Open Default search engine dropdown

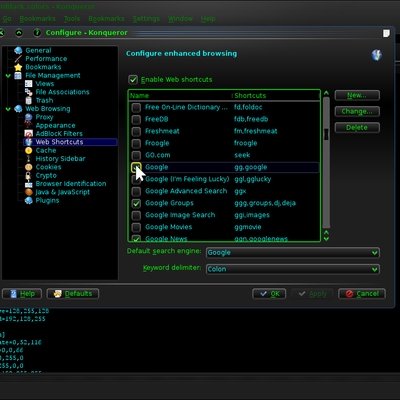293,253
